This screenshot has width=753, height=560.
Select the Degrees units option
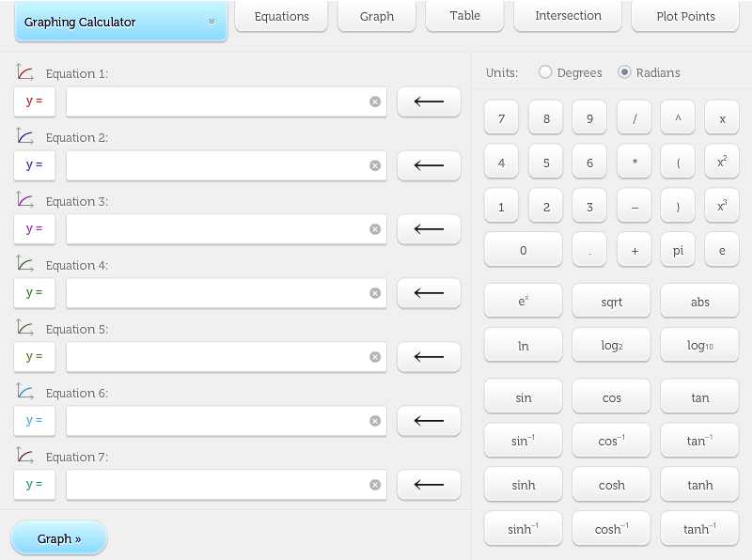(x=545, y=72)
